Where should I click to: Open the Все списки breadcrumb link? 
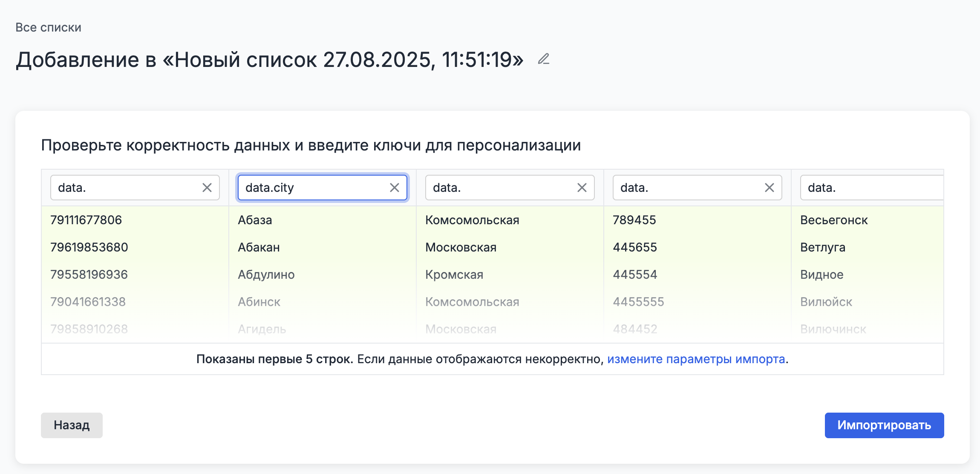pyautogui.click(x=48, y=27)
